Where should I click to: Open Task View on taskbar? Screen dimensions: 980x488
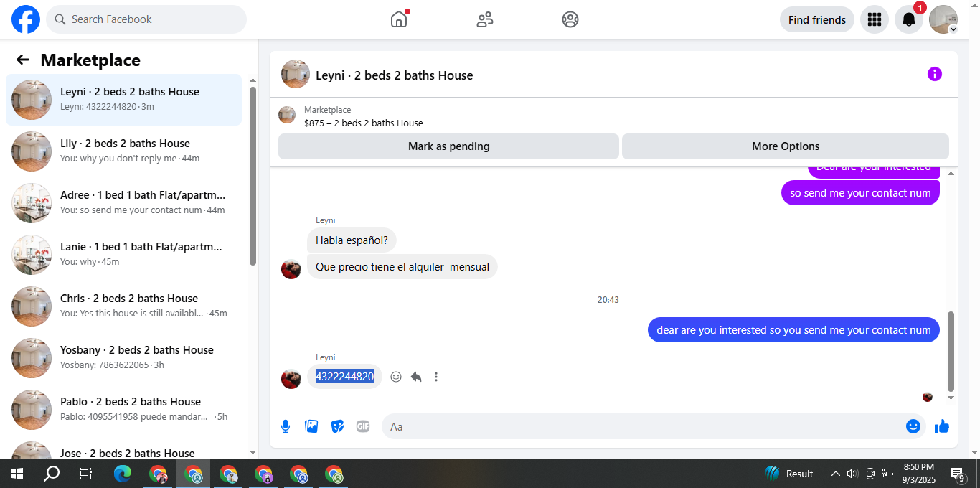[86, 474]
